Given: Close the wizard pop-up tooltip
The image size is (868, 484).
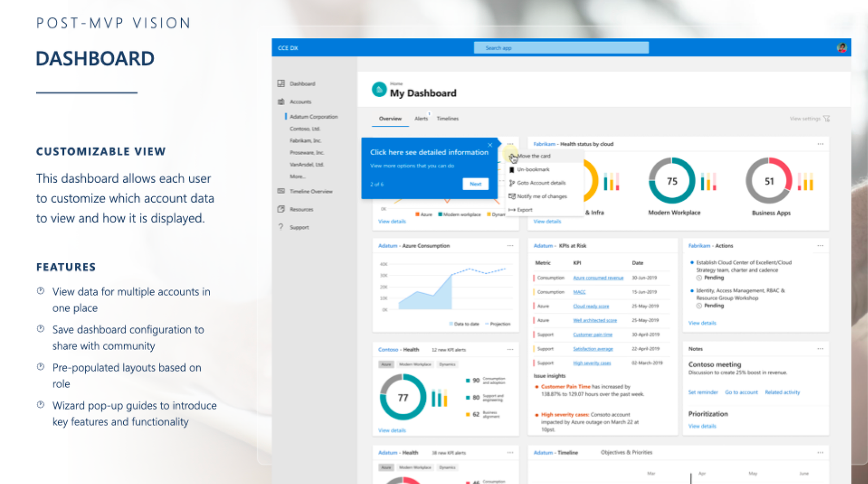Looking at the screenshot, I should coord(490,145).
